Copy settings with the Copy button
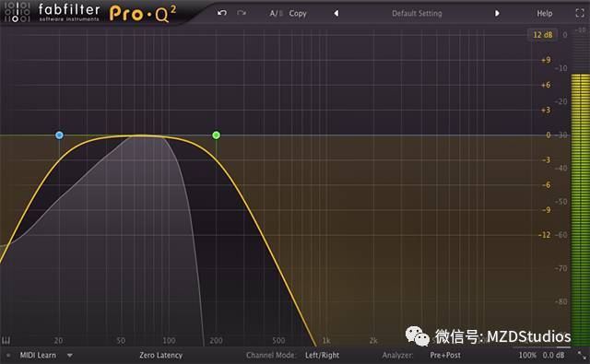Screen dimensions: 590x364 (298, 14)
